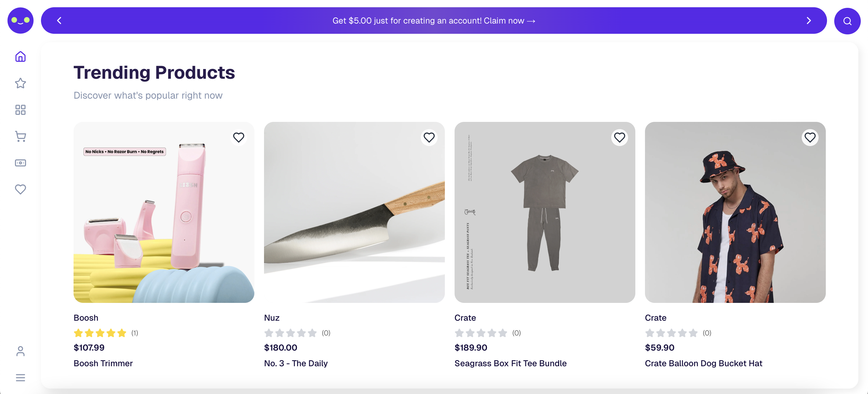Open the wishlist heart icon in sidebar
Screen dimensions: 868x394
tap(20, 189)
